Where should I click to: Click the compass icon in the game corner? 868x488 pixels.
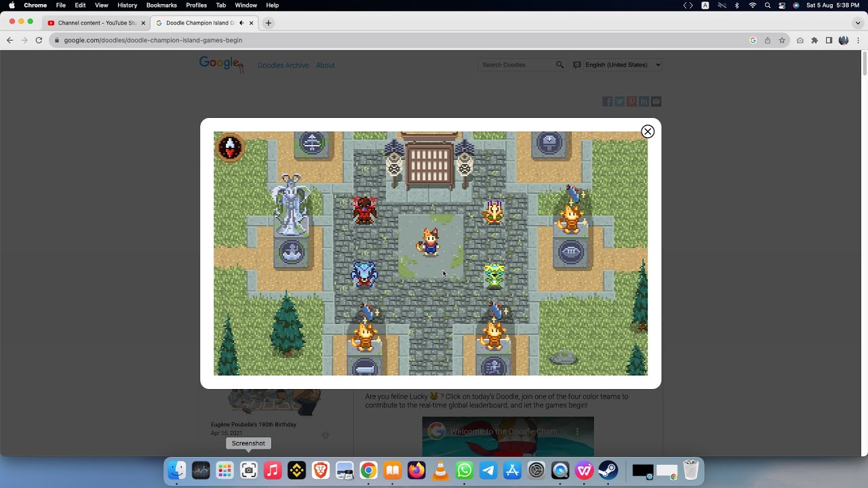[230, 146]
